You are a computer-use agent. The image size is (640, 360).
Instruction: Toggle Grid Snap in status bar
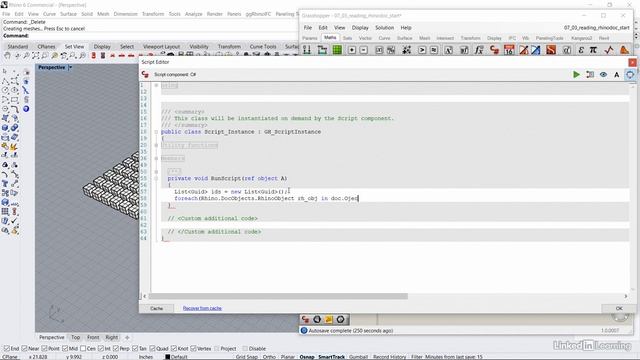247,357
